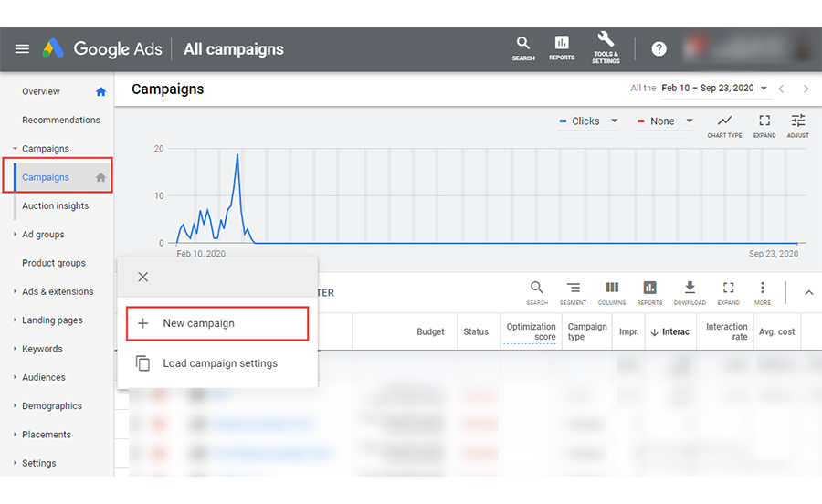Click the clicks peak on chart line

(237, 154)
